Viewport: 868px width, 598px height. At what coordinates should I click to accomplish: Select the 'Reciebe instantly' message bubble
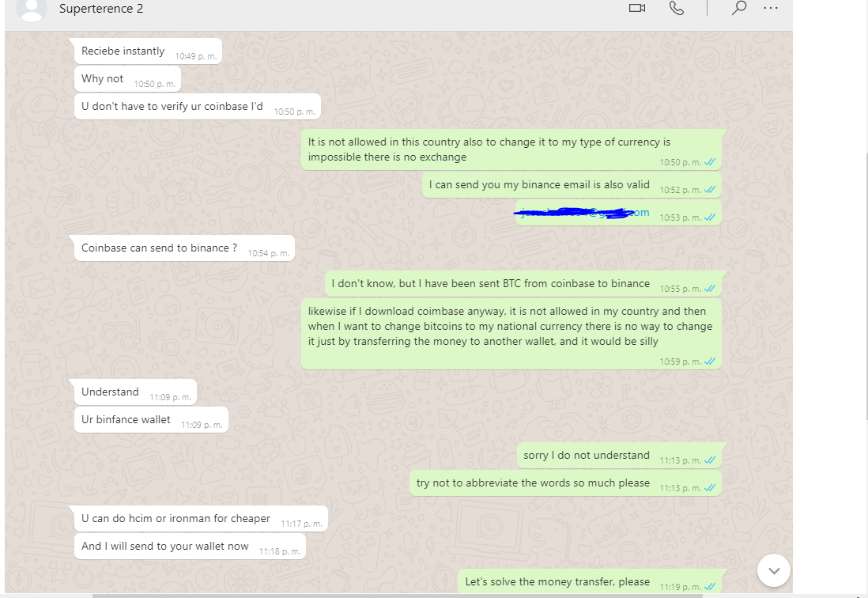pyautogui.click(x=148, y=51)
